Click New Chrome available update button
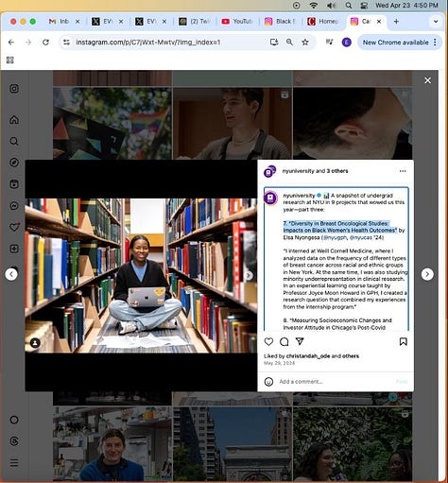 tap(395, 43)
